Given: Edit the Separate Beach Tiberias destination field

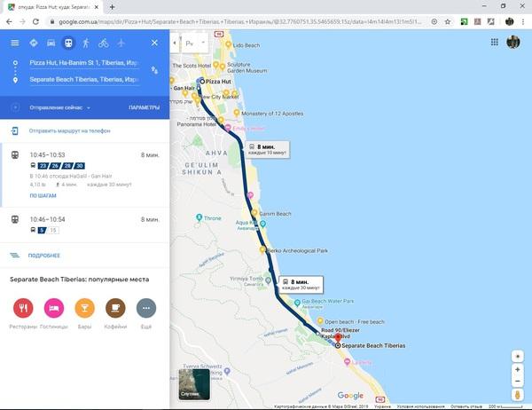Looking at the screenshot, I should pos(84,80).
